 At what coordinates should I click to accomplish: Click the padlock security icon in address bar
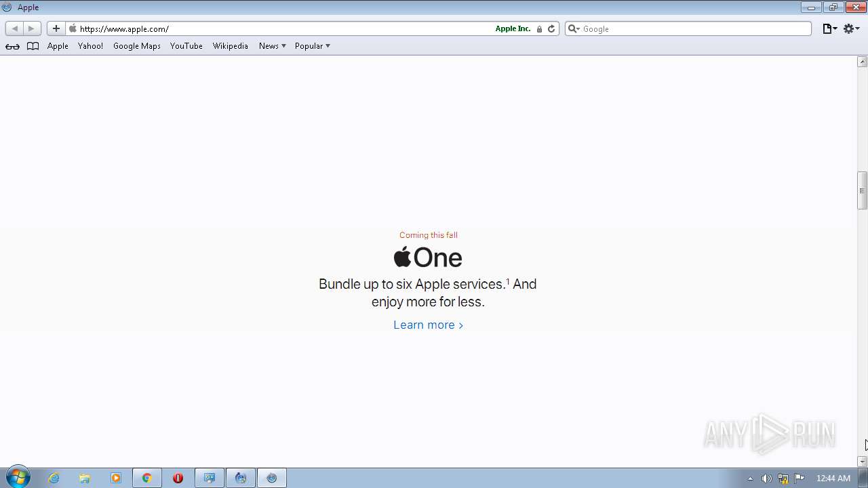pos(540,28)
